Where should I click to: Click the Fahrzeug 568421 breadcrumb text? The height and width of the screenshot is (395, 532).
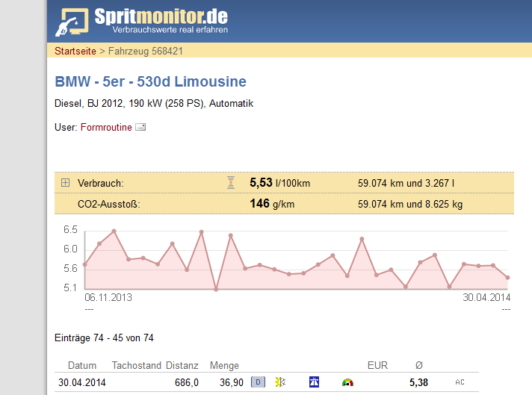146,52
